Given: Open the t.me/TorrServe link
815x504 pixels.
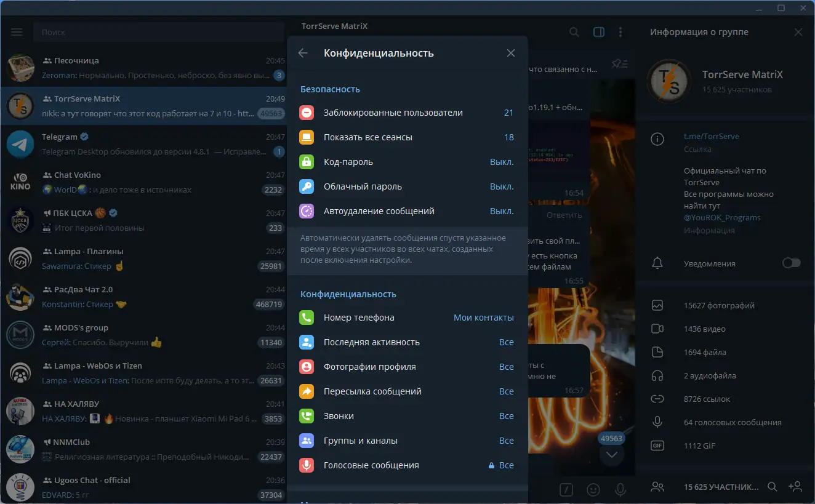Looking at the screenshot, I should point(712,136).
